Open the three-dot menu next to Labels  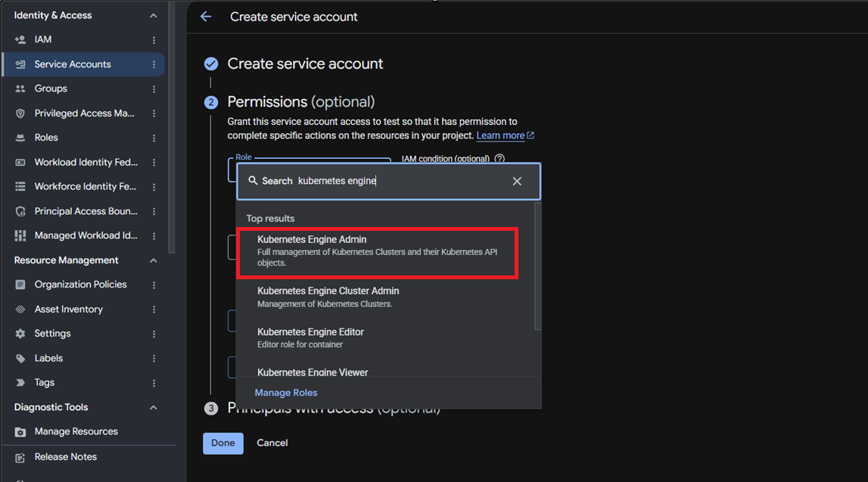pyautogui.click(x=154, y=359)
